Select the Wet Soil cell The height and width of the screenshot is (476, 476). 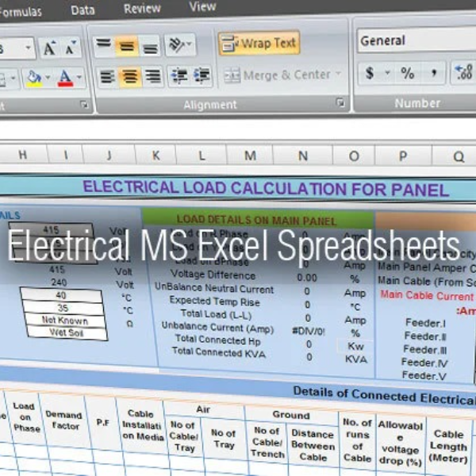click(67, 332)
